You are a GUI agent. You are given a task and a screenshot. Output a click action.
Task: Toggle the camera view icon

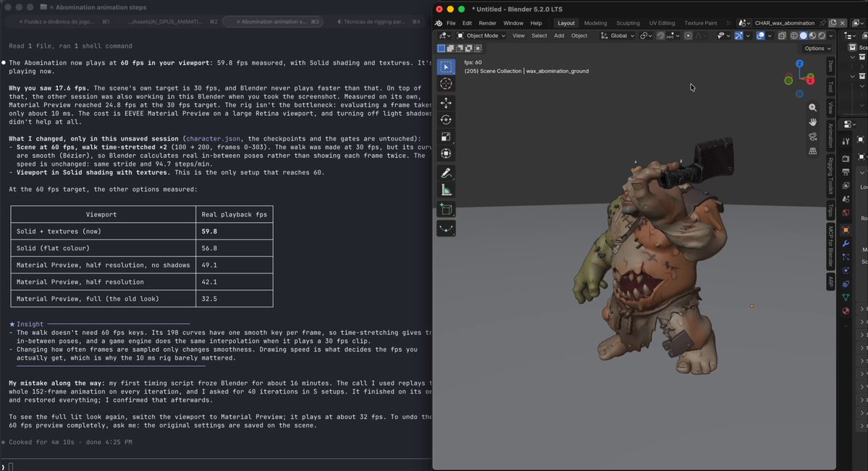pos(812,136)
